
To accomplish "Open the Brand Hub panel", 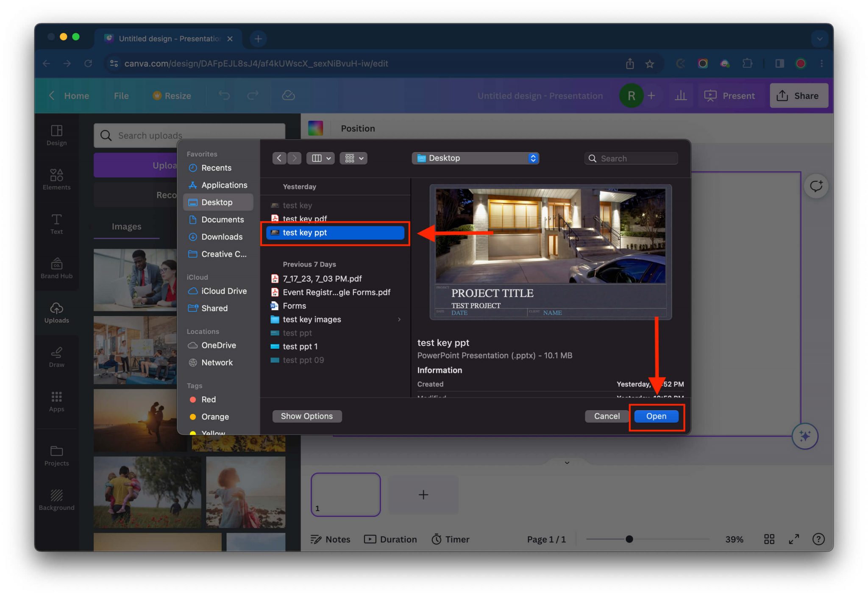I will pyautogui.click(x=56, y=268).
